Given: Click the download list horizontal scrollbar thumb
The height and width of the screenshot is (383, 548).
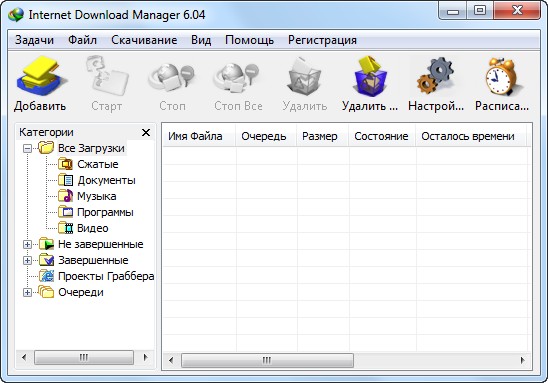Looking at the screenshot, I should [x=267, y=360].
